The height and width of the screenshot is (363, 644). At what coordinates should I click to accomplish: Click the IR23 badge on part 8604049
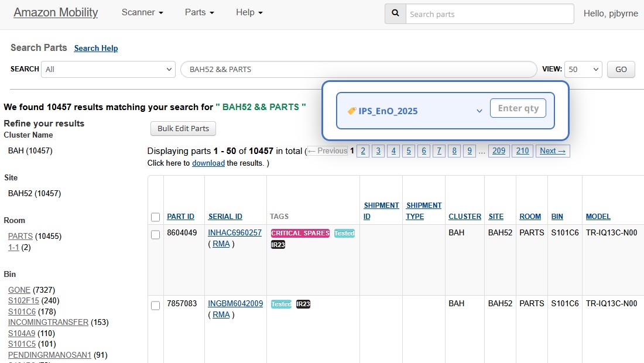coord(277,245)
